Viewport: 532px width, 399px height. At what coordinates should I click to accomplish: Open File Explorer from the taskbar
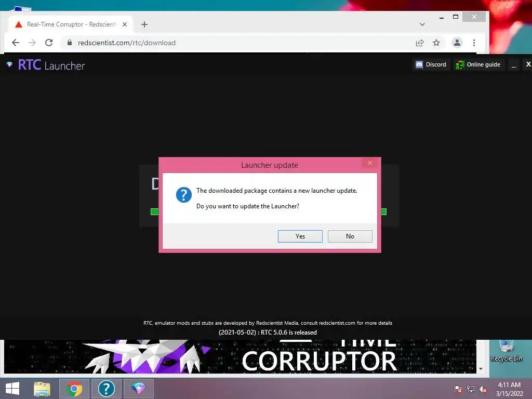pos(42,389)
